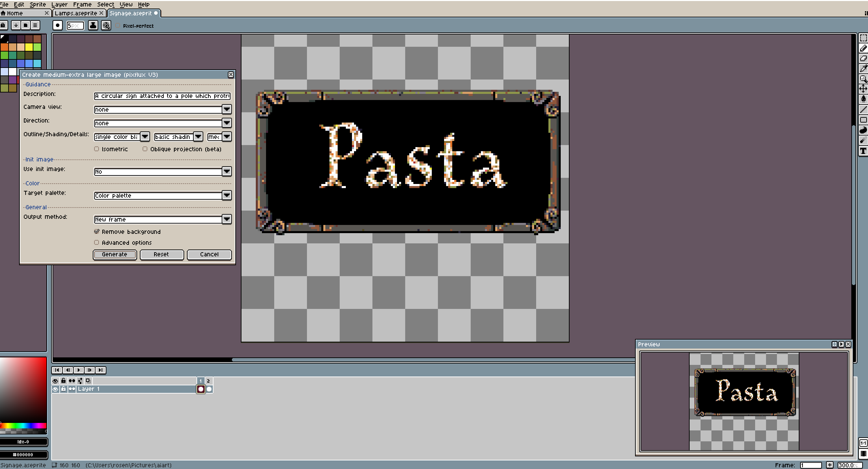Click the Description text field
This screenshot has height=469, width=868.
tap(162, 96)
